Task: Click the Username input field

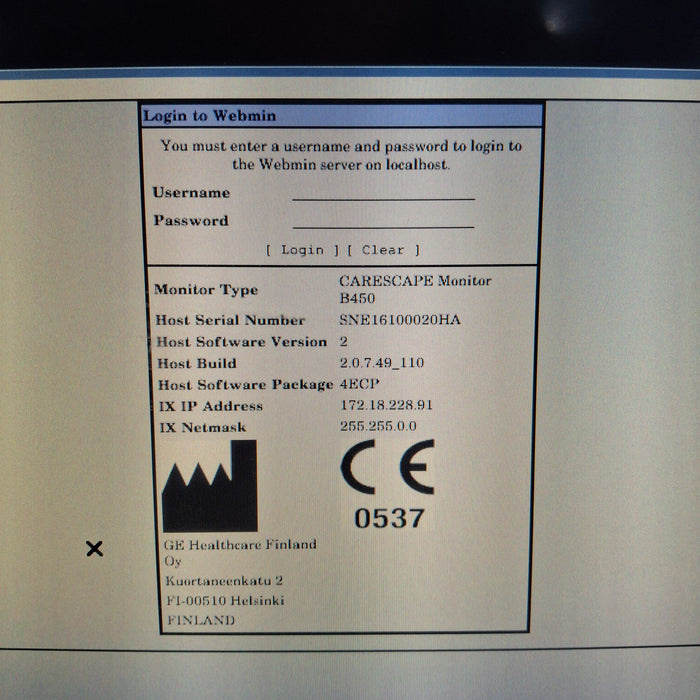Action: coord(383,192)
